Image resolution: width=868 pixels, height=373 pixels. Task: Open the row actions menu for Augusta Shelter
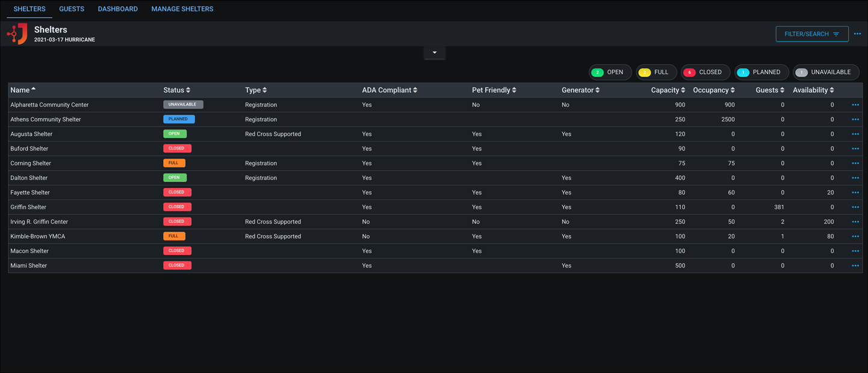855,134
